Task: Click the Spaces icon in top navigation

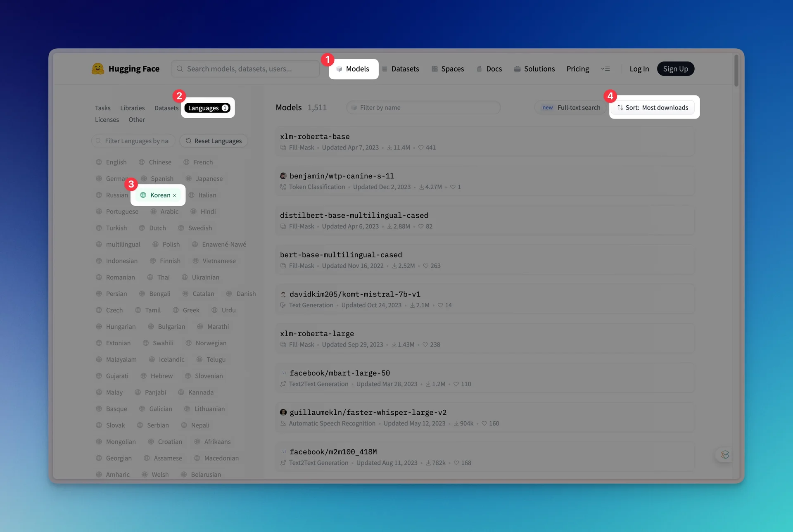Action: [434, 69]
